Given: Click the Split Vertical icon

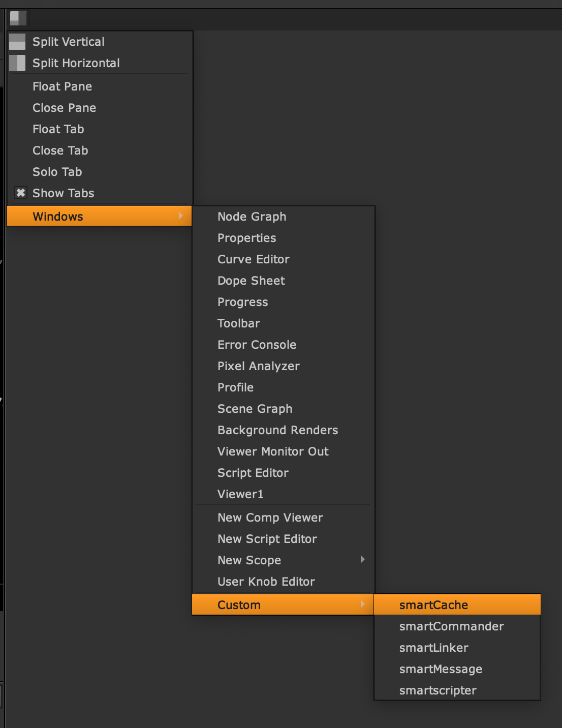Looking at the screenshot, I should (x=17, y=42).
